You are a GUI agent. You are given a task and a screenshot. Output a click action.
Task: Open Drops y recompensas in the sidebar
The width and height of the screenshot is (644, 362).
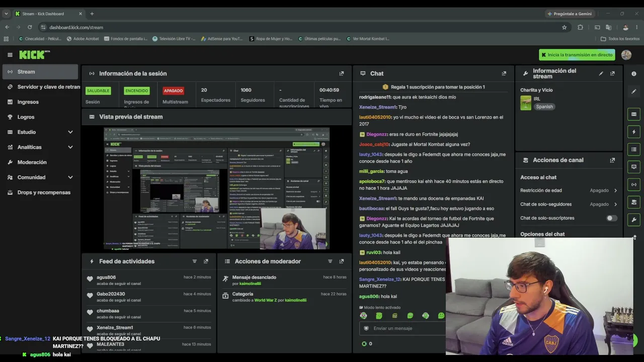(40, 193)
